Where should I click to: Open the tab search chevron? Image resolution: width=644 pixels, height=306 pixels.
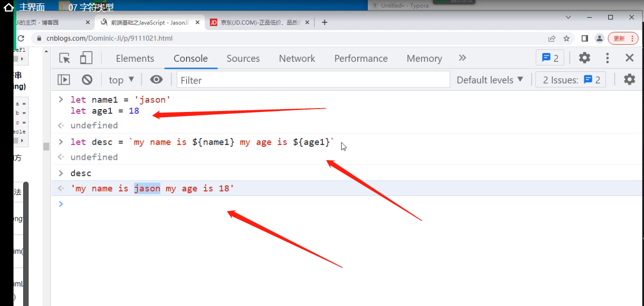(x=568, y=17)
